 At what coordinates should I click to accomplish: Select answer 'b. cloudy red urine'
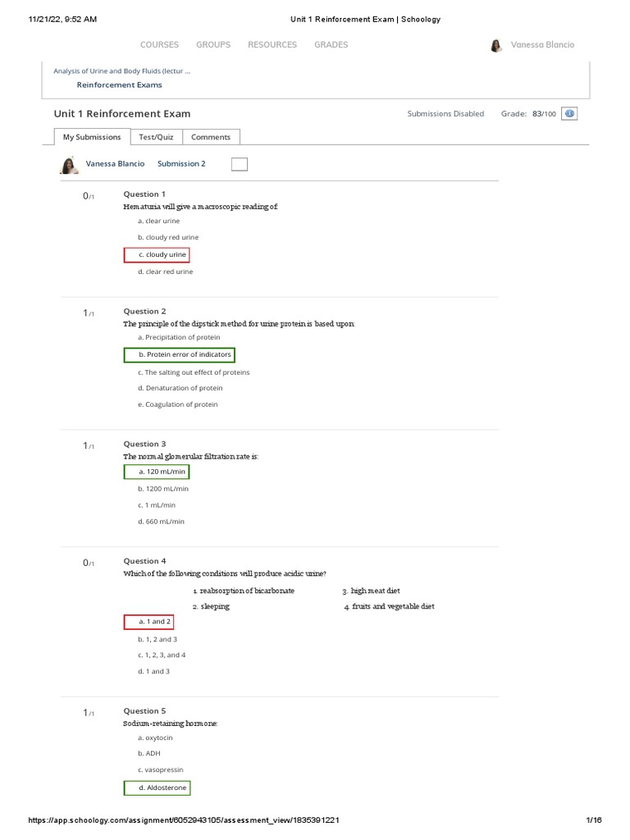168,237
